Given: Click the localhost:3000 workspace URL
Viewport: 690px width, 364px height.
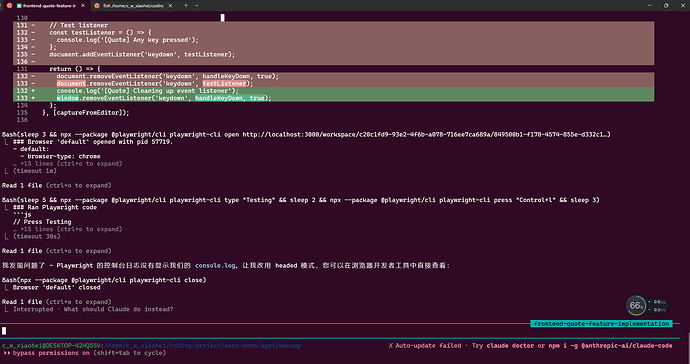Looking at the screenshot, I should [x=424, y=134].
